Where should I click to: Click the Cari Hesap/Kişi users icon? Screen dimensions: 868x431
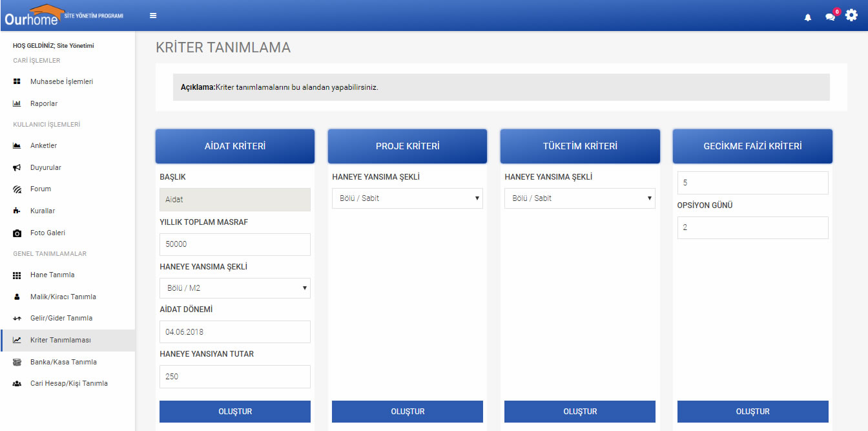click(x=17, y=383)
